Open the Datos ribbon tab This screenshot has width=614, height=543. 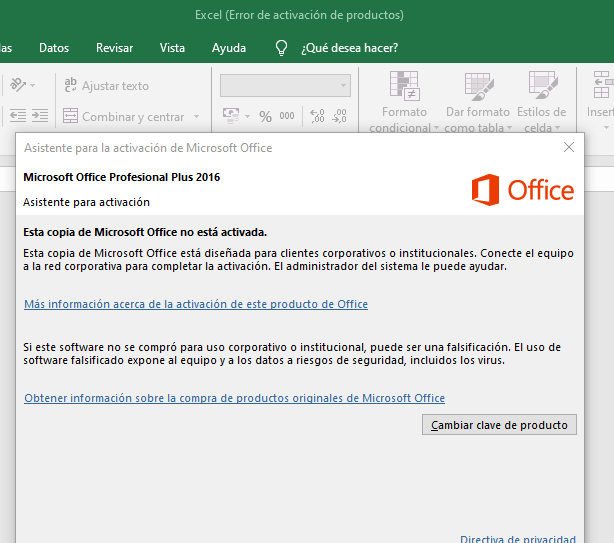[x=54, y=48]
